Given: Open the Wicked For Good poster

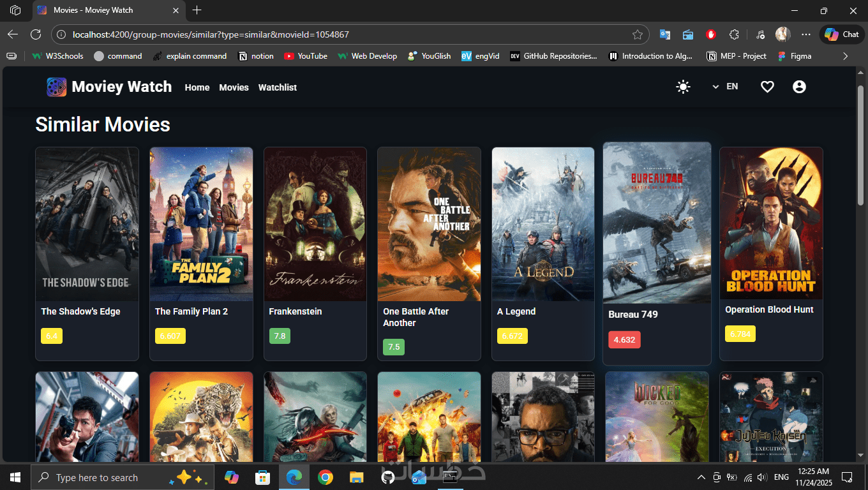Looking at the screenshot, I should point(657,417).
